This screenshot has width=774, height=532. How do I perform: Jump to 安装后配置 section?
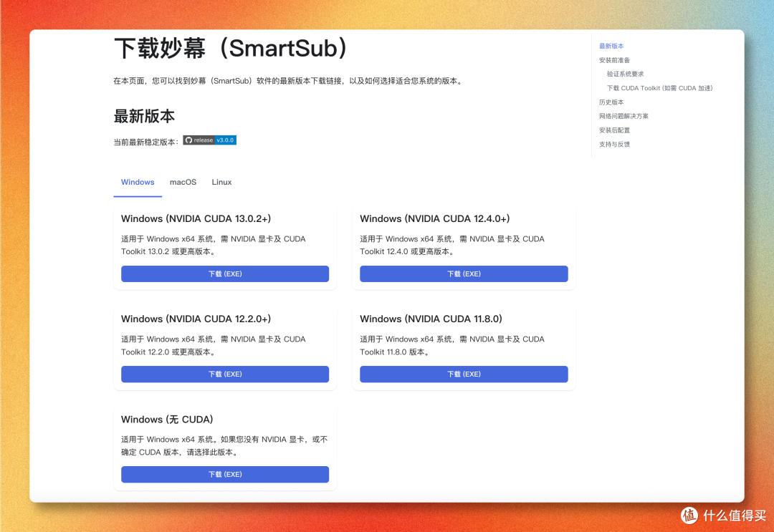[x=614, y=130]
